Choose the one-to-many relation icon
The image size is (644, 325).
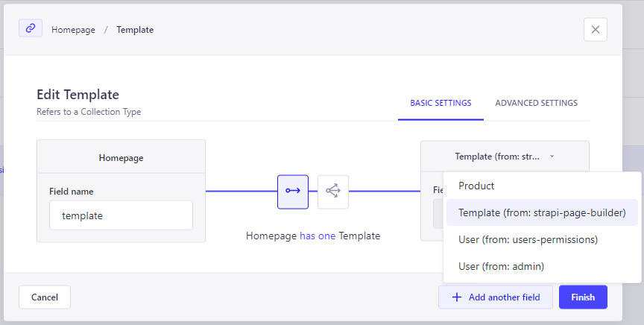click(332, 191)
